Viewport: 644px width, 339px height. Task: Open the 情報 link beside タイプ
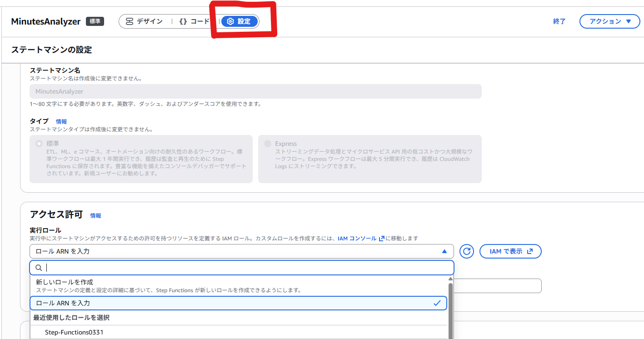pos(61,121)
